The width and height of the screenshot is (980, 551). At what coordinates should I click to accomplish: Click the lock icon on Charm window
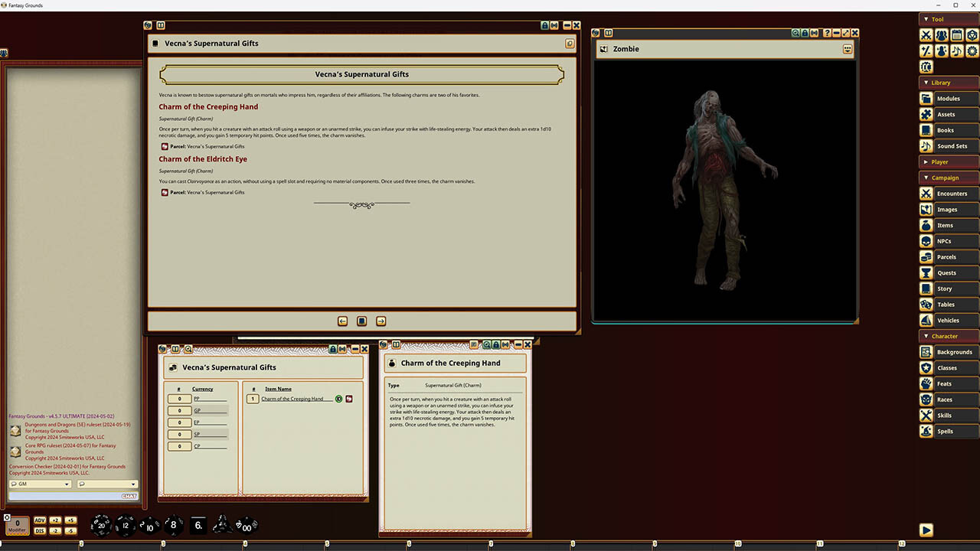click(496, 345)
